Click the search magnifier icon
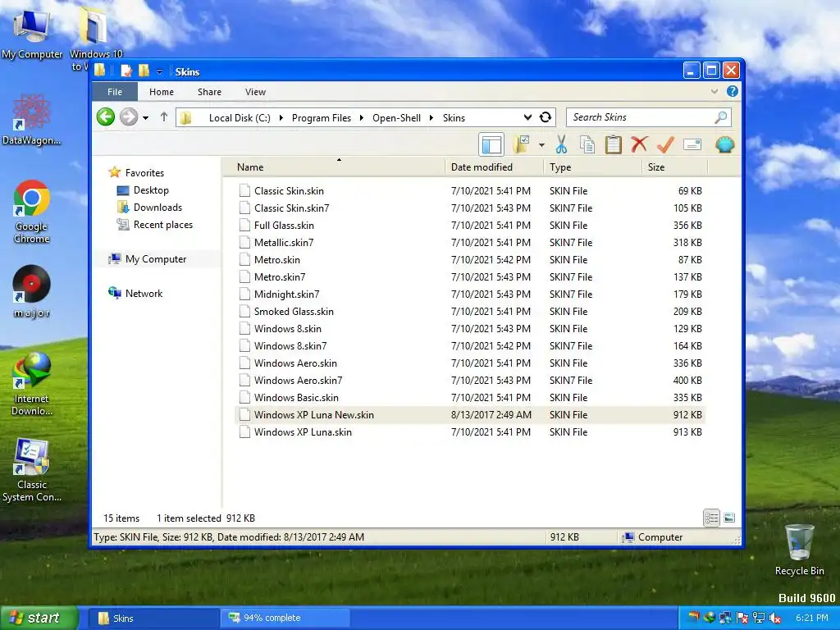Image resolution: width=840 pixels, height=630 pixels. tap(720, 116)
